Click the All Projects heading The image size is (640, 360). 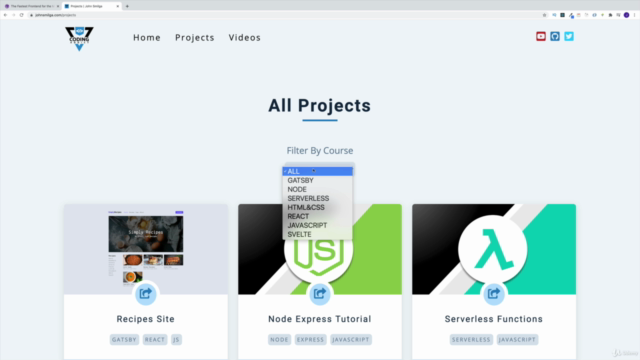pyautogui.click(x=320, y=106)
